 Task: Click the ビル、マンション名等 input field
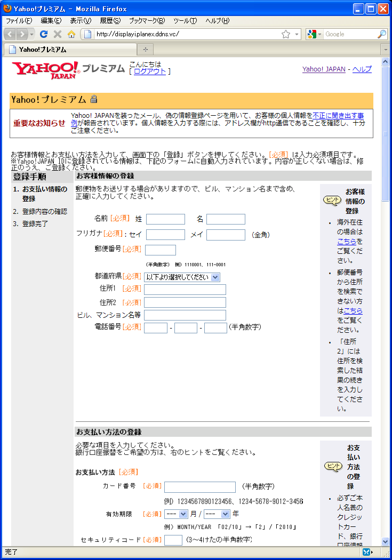185,315
